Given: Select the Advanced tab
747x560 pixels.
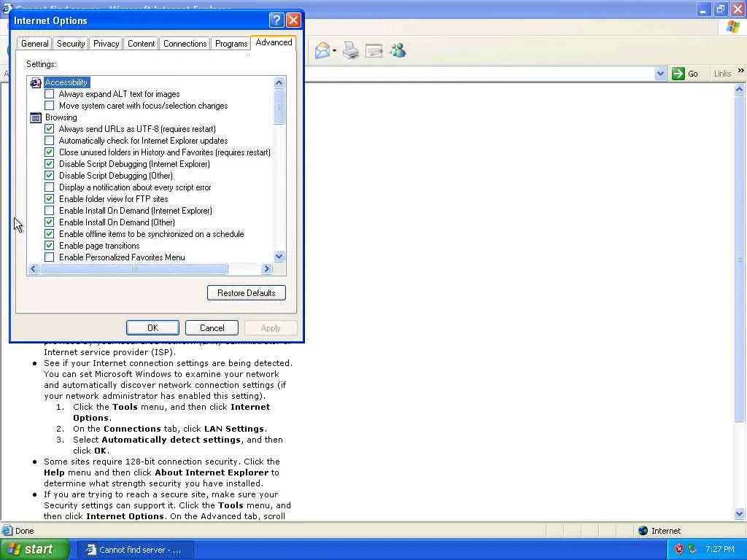Looking at the screenshot, I should point(274,42).
